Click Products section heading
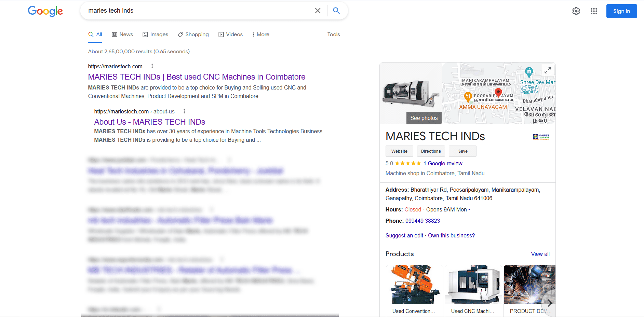The width and height of the screenshot is (644, 317). [399, 254]
